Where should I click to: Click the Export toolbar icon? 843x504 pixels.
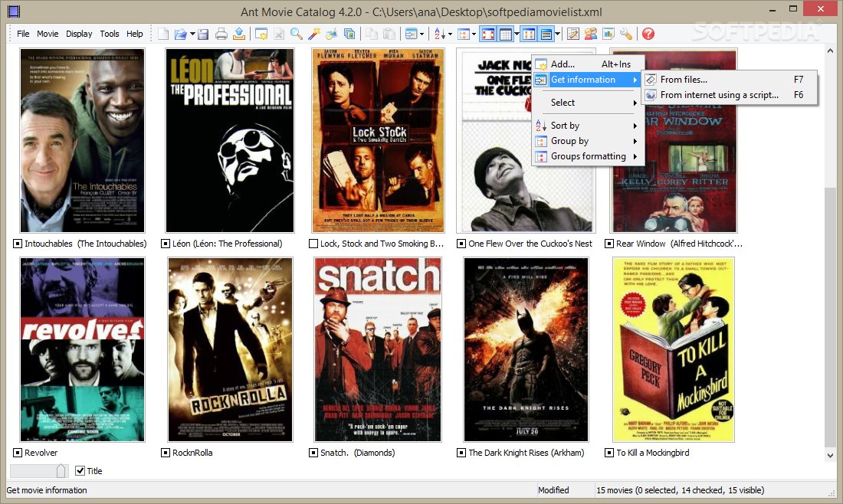point(238,34)
